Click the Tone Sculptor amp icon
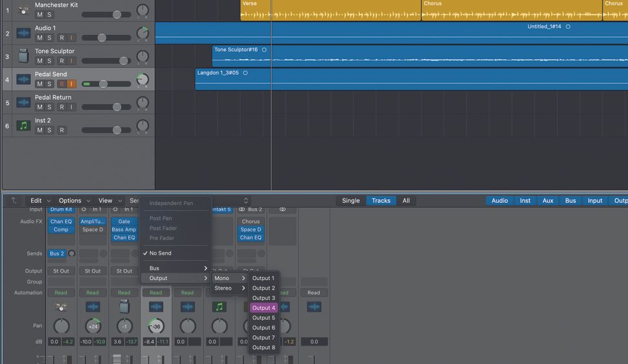Viewport: 628px width, 364px height. click(23, 56)
